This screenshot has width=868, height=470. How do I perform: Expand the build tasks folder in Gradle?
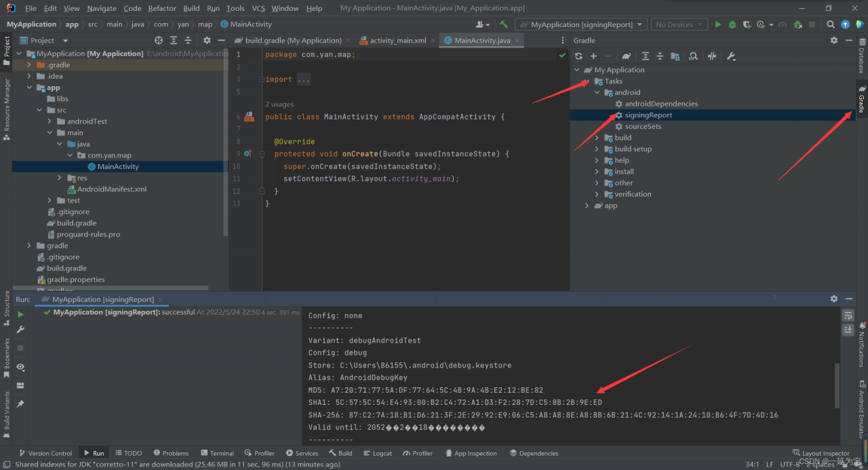(x=597, y=138)
